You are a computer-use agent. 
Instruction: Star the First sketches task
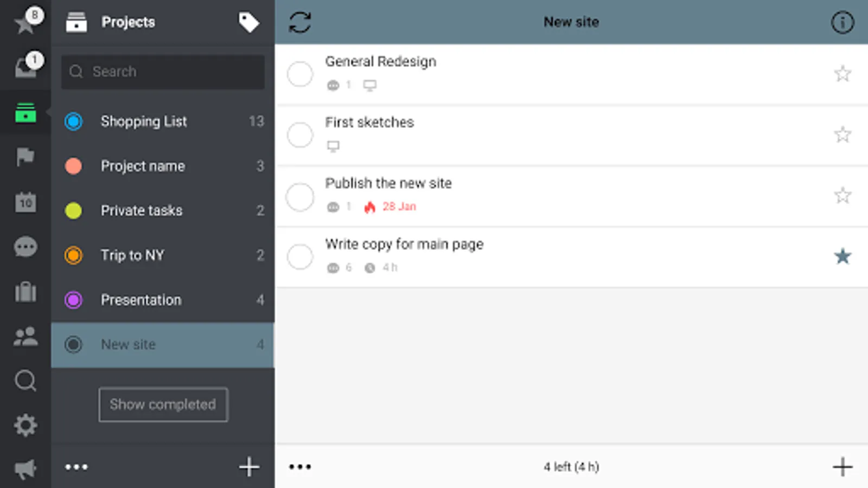coord(843,134)
